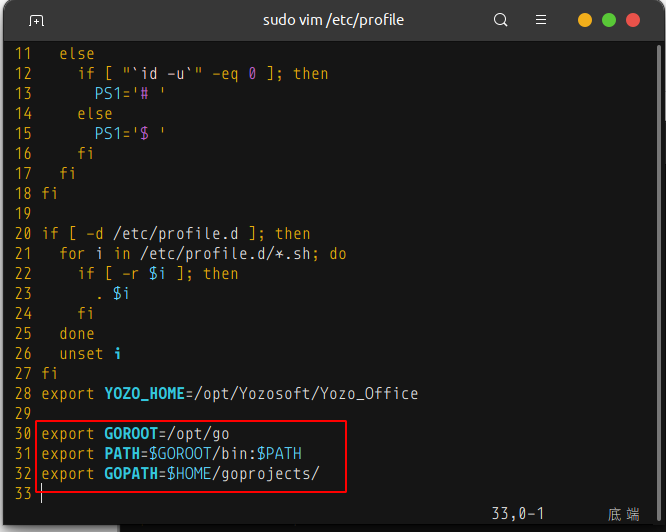Click the 'sudo vim /etc/profile' window title

[332, 20]
